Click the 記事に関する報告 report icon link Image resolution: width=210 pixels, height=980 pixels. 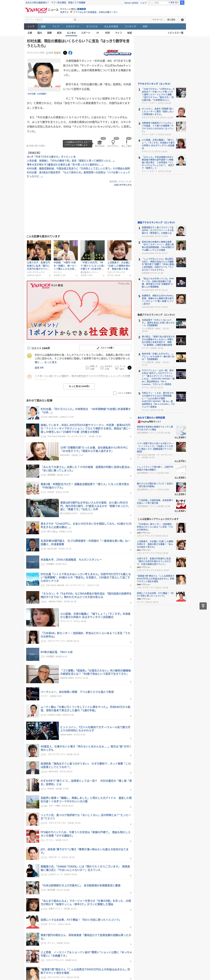pyautogui.click(x=35, y=146)
